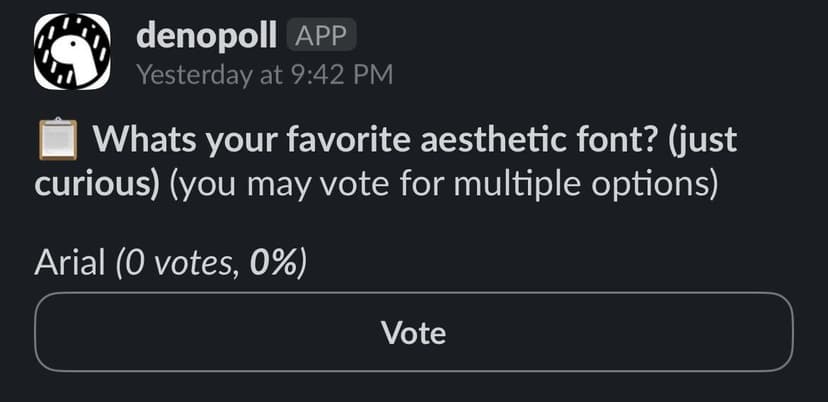Click the clipboard emoji before the poll question

pos(58,139)
